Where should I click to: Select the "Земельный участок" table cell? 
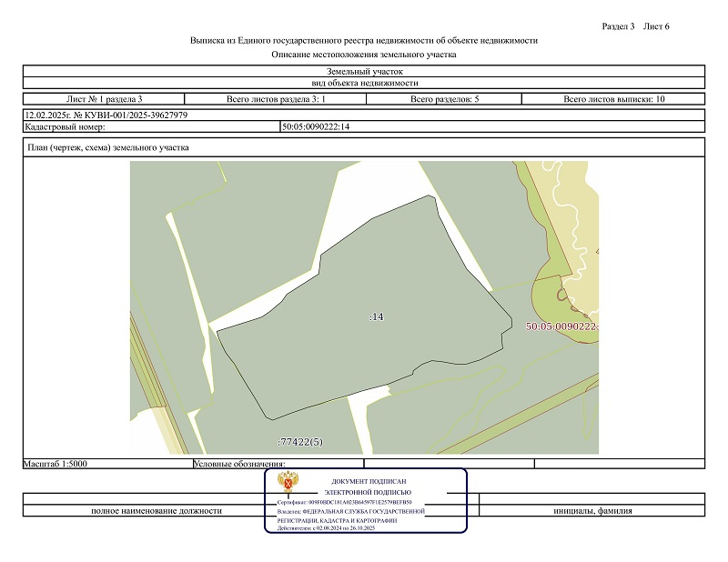coord(363,71)
